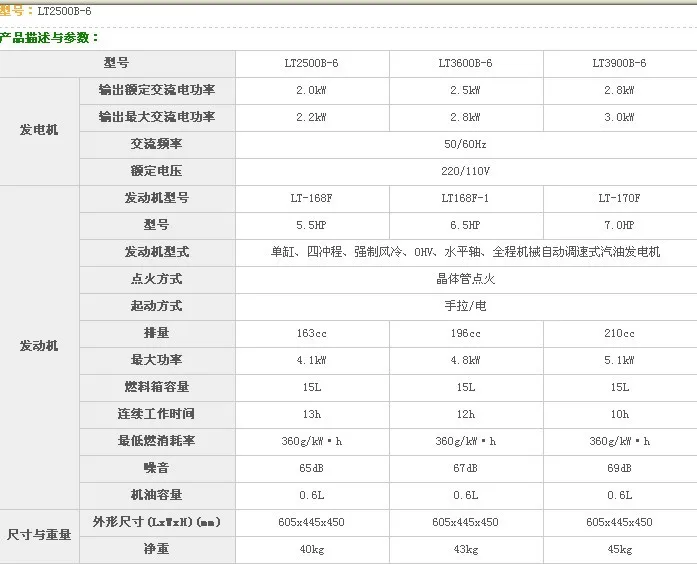Click the 2.5kW rated power value
The image size is (697, 564).
[465, 90]
